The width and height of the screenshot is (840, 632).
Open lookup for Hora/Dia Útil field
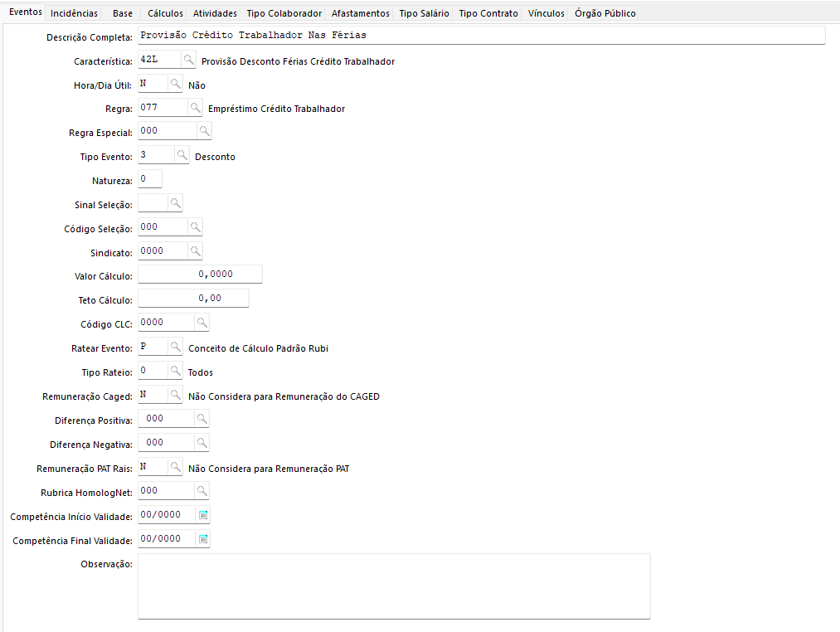pyautogui.click(x=175, y=84)
